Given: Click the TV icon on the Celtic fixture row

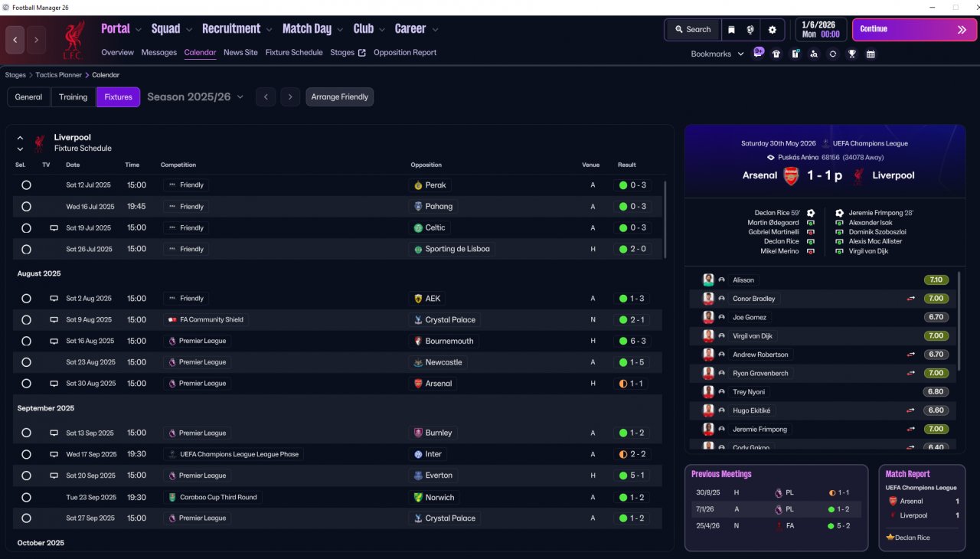Looking at the screenshot, I should point(54,228).
